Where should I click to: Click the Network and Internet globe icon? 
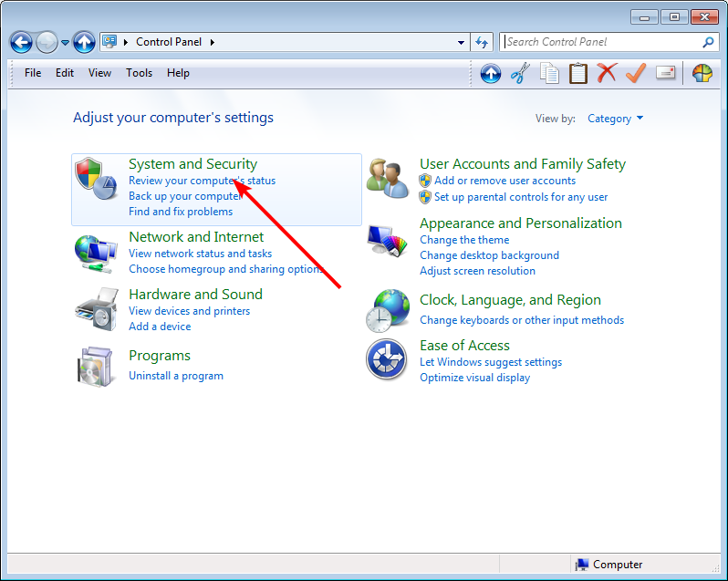pos(96,254)
